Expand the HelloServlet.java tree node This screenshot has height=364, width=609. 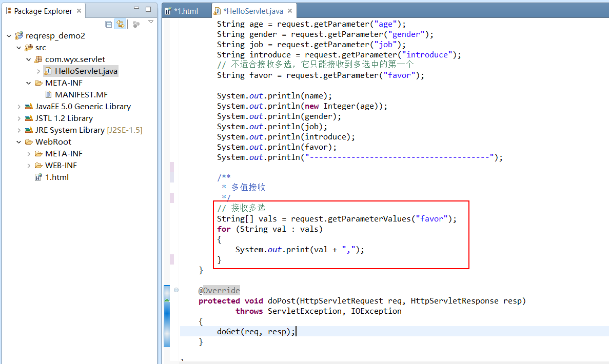pos(38,71)
